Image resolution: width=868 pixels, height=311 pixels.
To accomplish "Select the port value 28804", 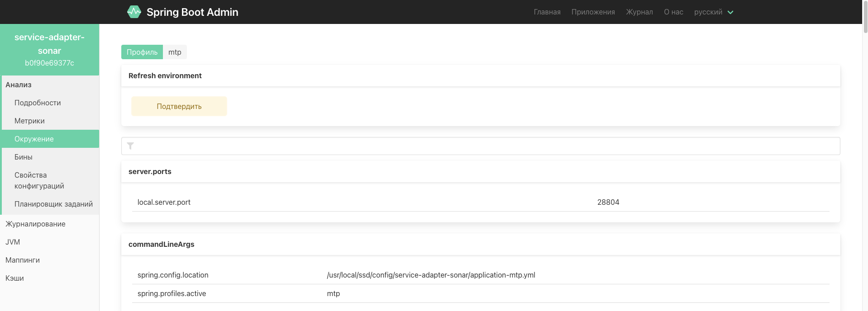I will (608, 202).
